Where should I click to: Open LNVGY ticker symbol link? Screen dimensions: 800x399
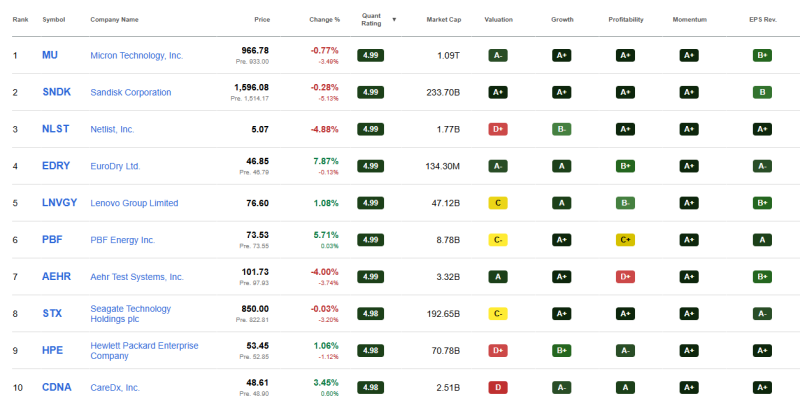(60, 203)
